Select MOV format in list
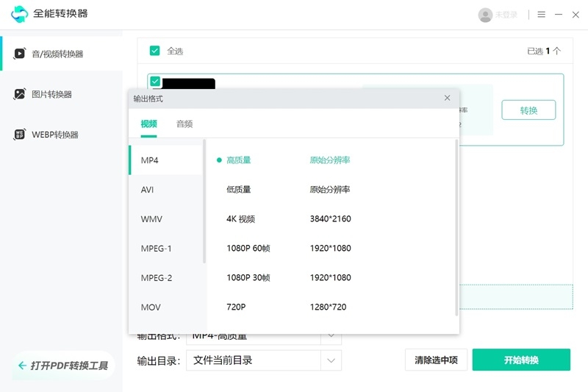Viewport: 588px width, 392px height. [x=166, y=307]
